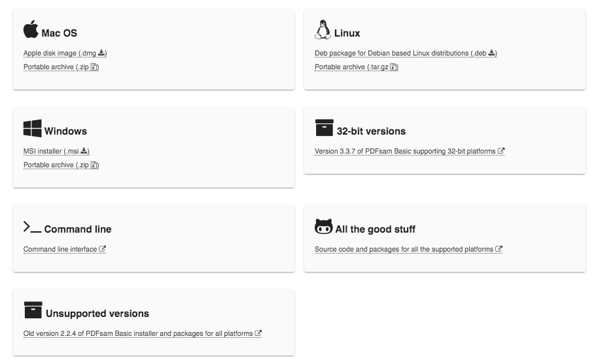The image size is (596, 364).
Task: Click the download icon beside .dmg
Action: coord(102,53)
